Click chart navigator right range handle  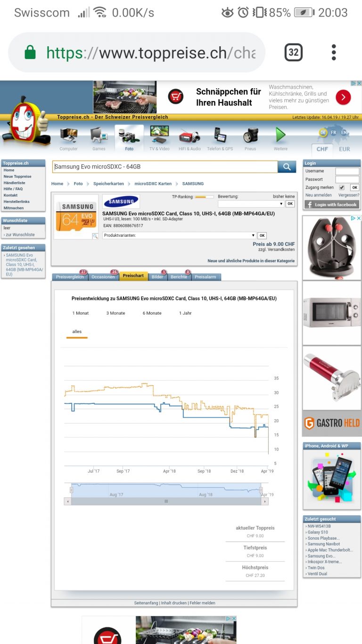[x=262, y=490]
